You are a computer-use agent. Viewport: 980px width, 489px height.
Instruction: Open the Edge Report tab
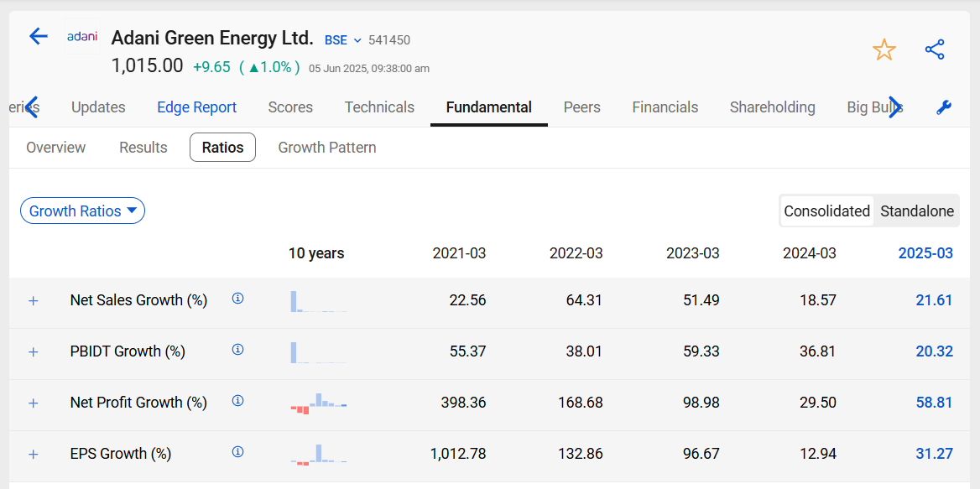[197, 107]
